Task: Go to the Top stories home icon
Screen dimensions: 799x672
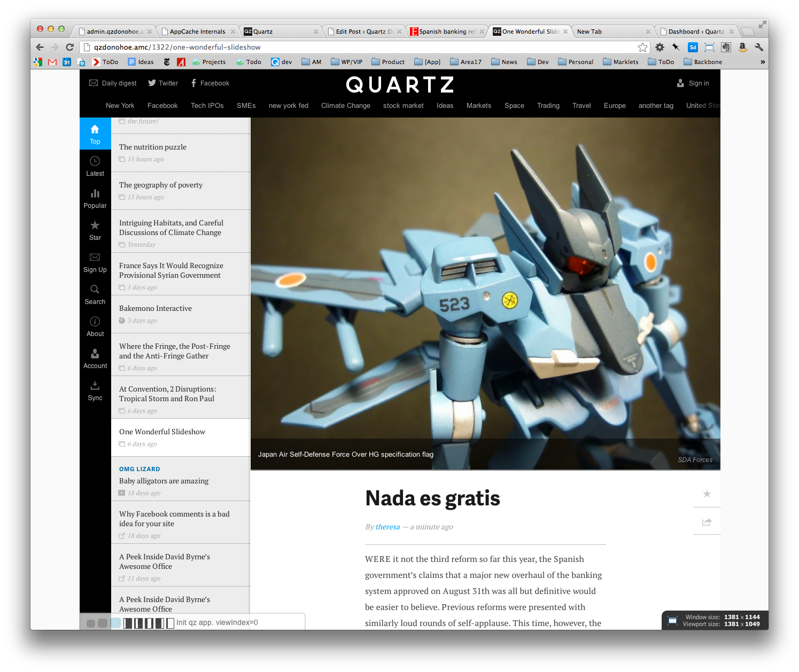Action: point(95,133)
